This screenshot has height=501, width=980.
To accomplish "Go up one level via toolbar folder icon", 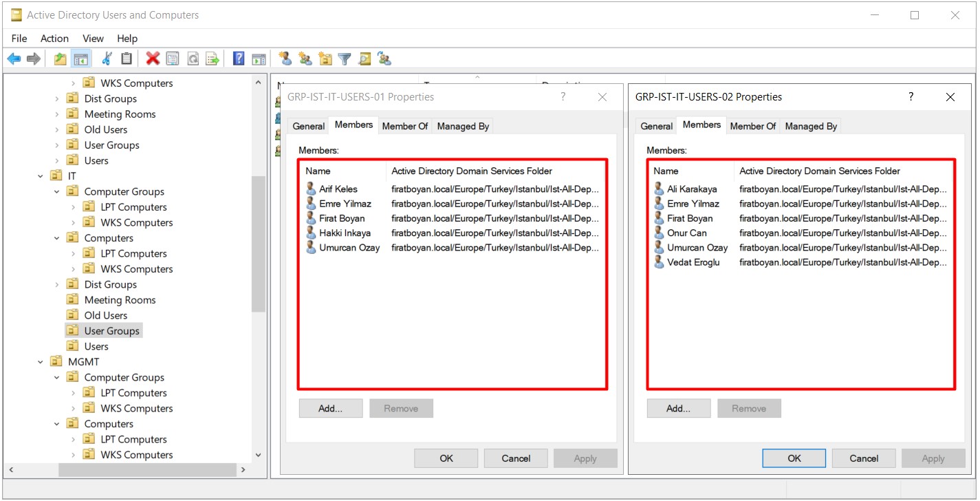I will pos(61,59).
